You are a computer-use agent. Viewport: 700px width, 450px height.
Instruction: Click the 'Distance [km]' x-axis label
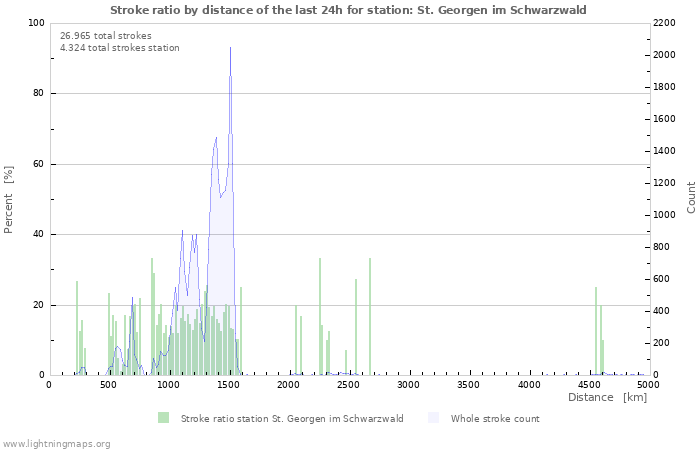coord(607,398)
